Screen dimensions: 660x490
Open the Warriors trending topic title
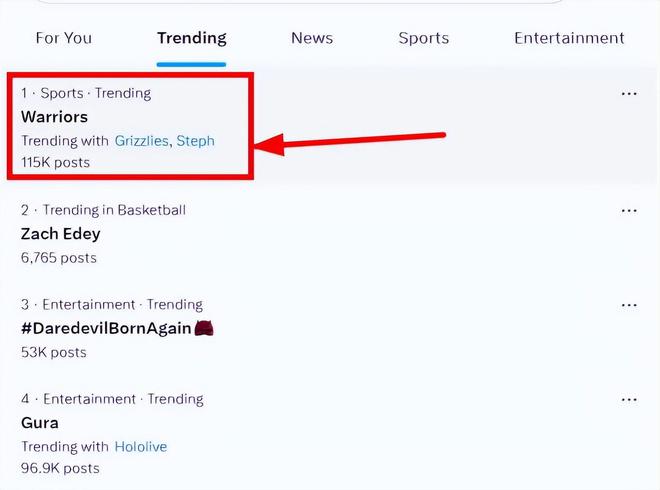(54, 117)
